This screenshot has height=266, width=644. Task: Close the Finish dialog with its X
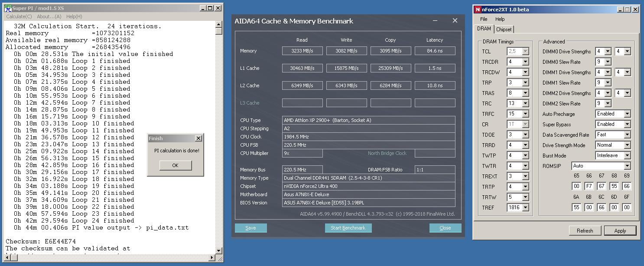coord(198,138)
